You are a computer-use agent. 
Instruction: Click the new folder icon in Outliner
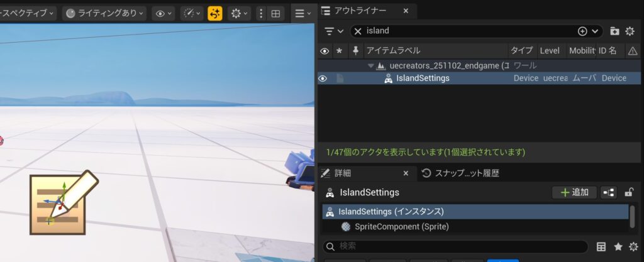click(x=614, y=31)
